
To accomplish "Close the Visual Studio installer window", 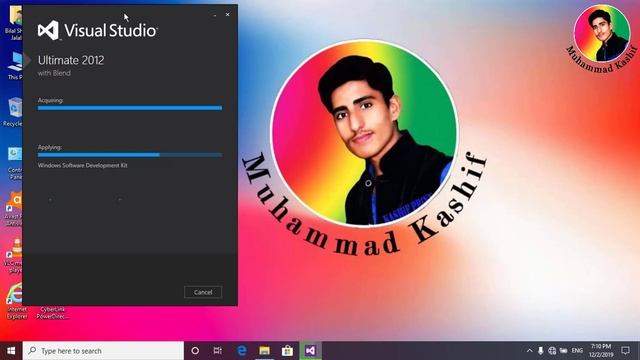I will point(227,15).
